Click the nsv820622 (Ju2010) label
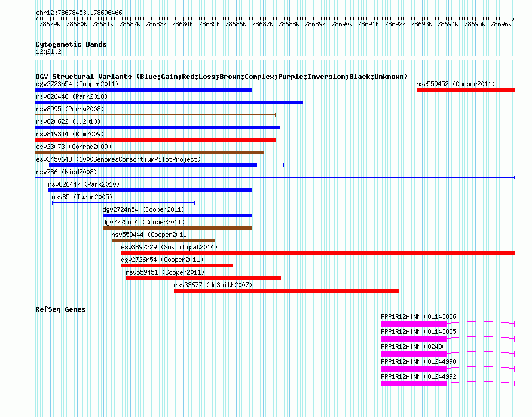The width and height of the screenshot is (532, 417). pos(68,121)
